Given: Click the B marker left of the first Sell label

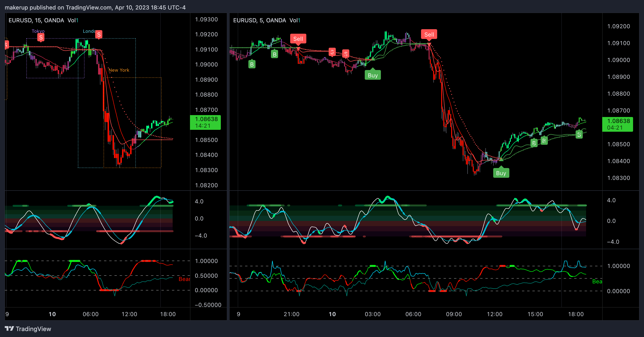Looking at the screenshot, I should 275,54.
